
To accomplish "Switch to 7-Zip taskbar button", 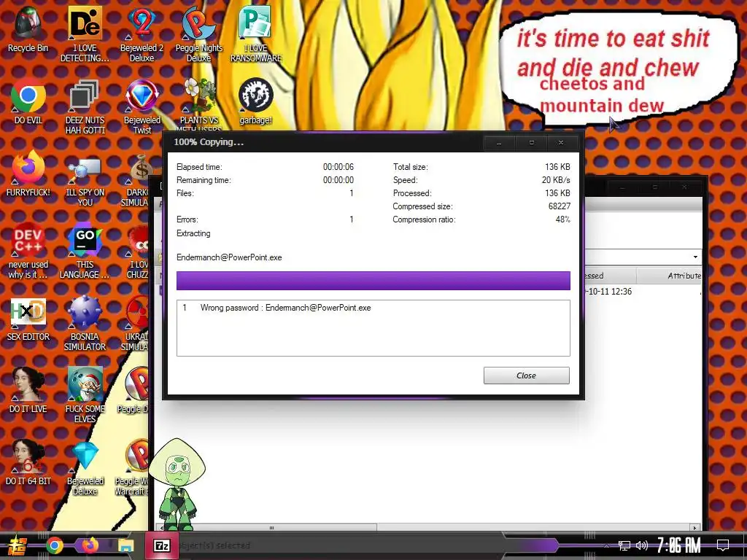I will point(162,545).
